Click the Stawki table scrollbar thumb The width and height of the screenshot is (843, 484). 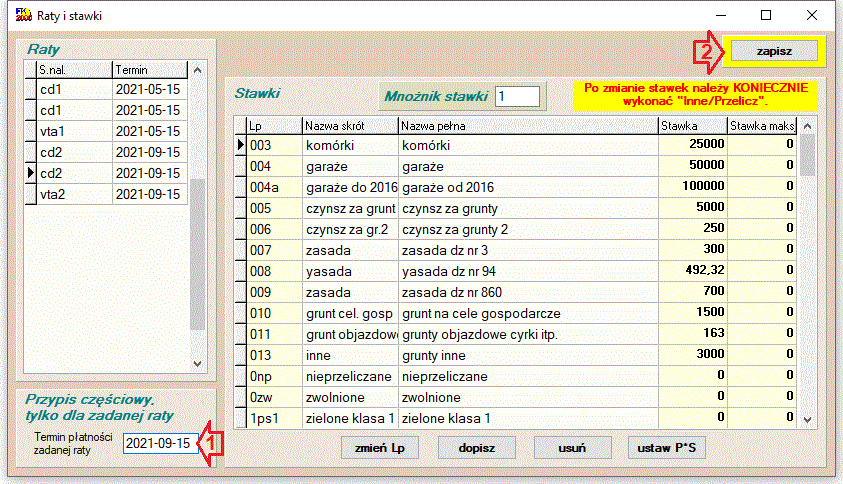coord(807,155)
